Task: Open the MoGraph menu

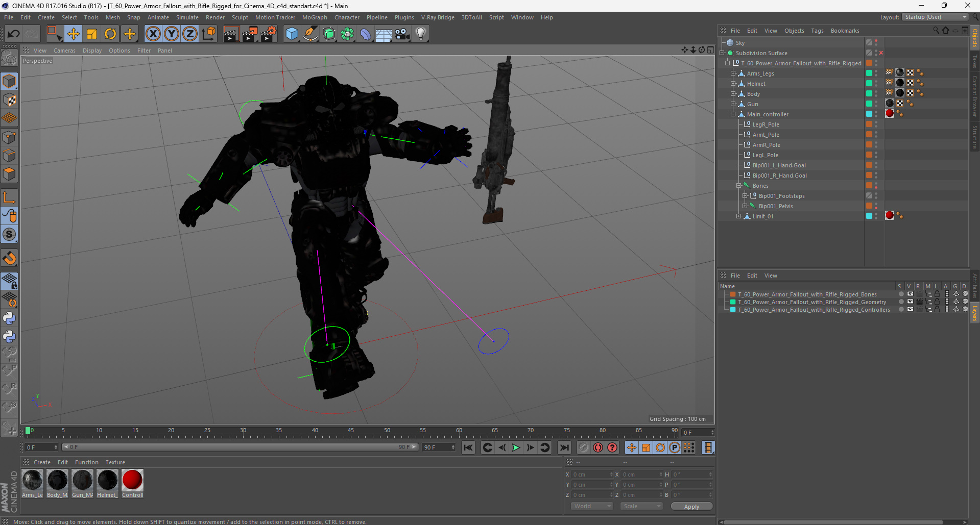Action: click(315, 17)
